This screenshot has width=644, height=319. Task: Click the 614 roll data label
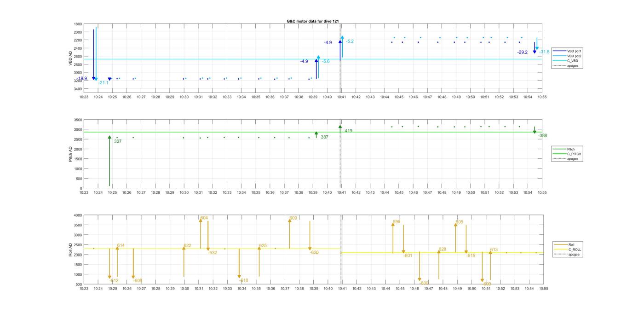(x=121, y=245)
